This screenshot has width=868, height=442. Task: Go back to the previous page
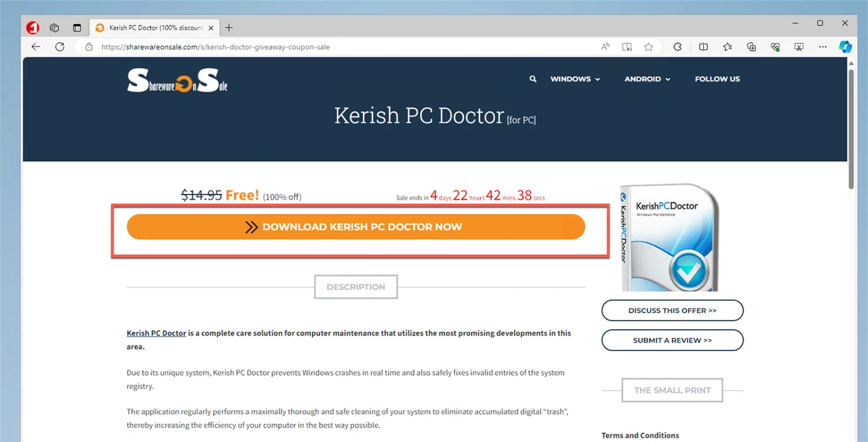tap(36, 47)
